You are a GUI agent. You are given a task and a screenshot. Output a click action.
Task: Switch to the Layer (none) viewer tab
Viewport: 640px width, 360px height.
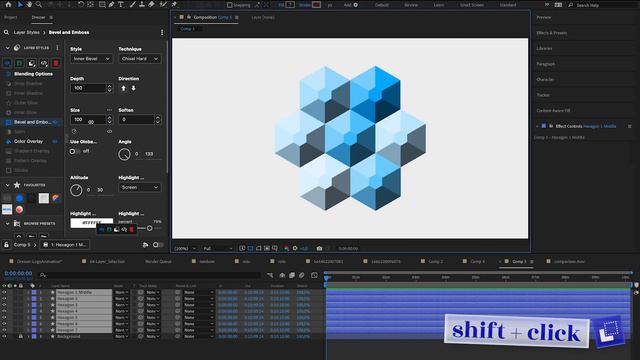point(263,18)
